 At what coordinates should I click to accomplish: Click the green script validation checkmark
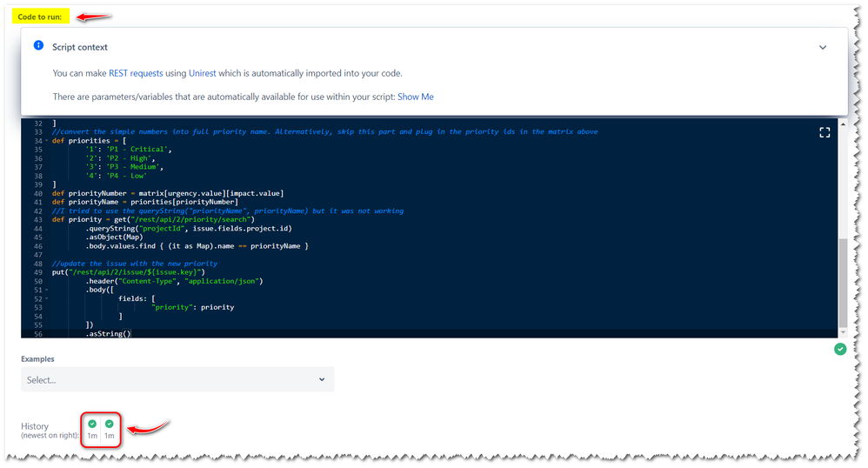click(x=840, y=349)
